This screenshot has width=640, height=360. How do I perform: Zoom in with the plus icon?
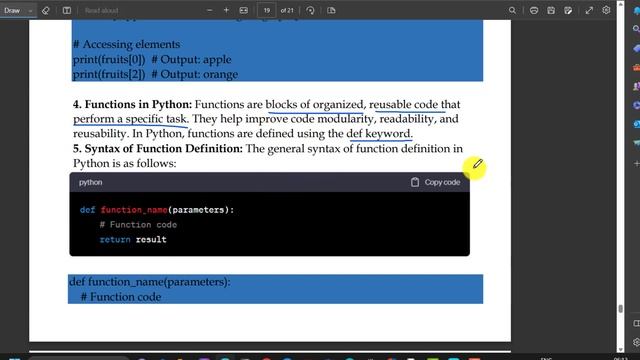(x=227, y=11)
